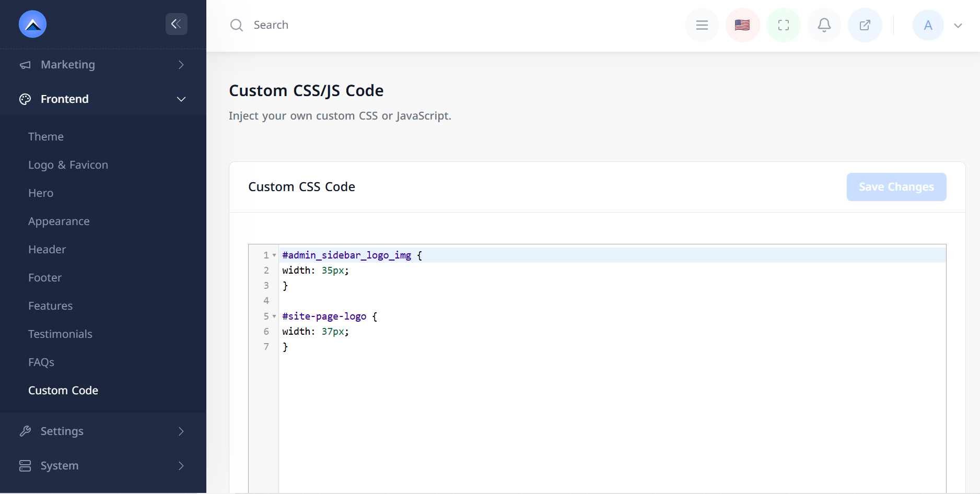This screenshot has width=980, height=494.
Task: Click the Save Changes button
Action: pos(896,187)
